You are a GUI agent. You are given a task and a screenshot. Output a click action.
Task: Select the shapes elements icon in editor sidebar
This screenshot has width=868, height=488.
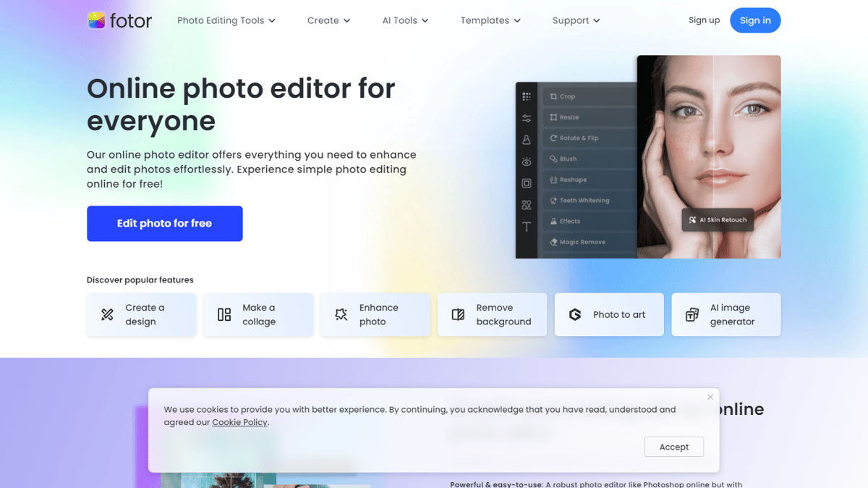527,205
